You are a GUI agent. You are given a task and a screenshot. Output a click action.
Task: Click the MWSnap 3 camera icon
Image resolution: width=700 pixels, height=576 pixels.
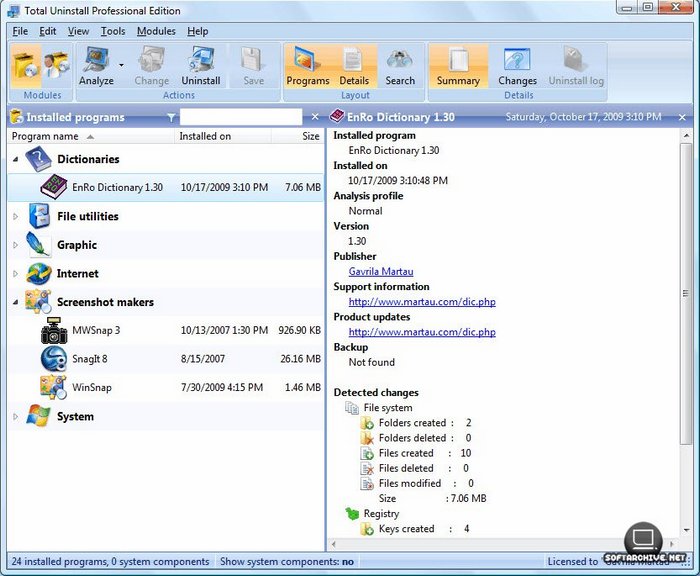coord(54,330)
